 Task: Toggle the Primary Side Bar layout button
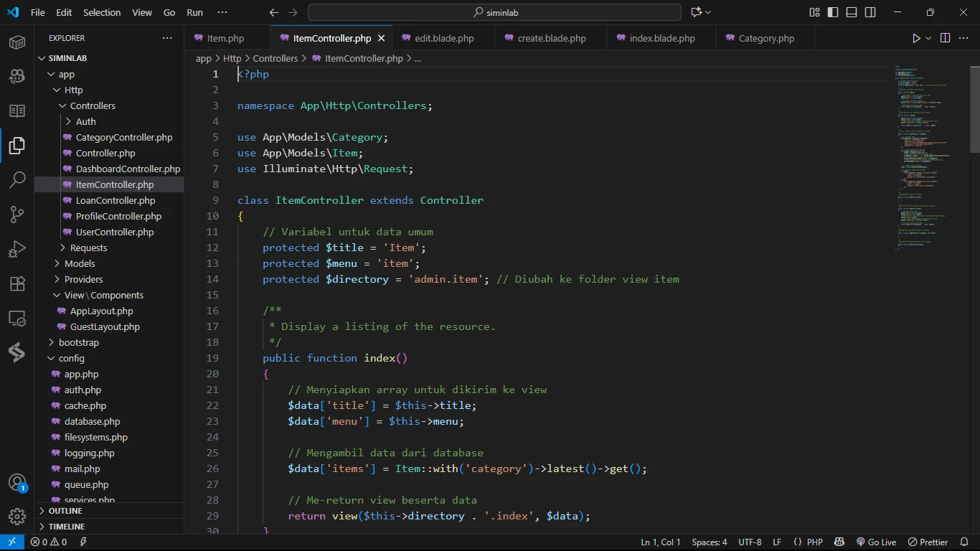tap(833, 12)
